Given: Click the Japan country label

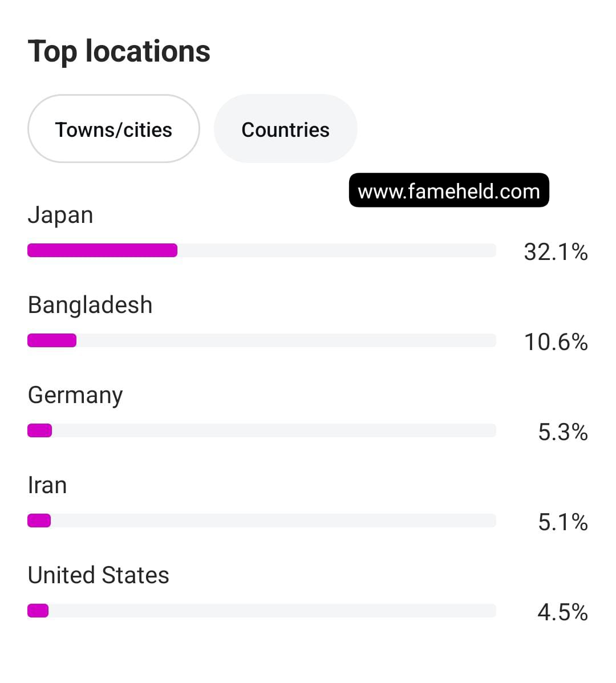Looking at the screenshot, I should [60, 216].
